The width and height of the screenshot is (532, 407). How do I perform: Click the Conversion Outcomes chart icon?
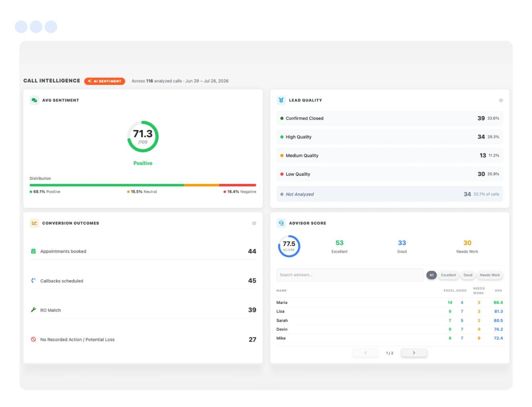pos(34,223)
